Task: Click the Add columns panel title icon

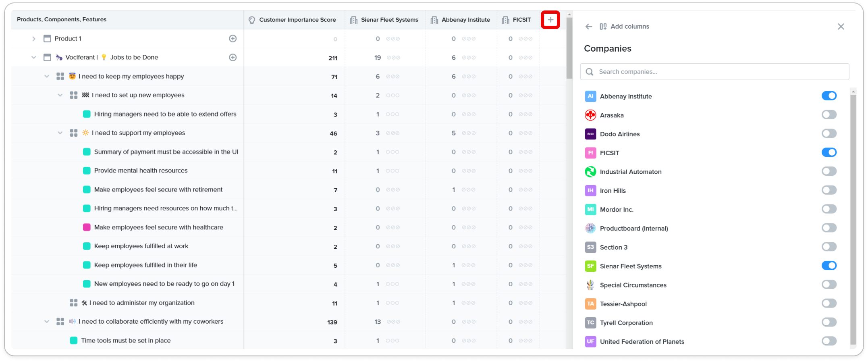Action: coord(603,27)
